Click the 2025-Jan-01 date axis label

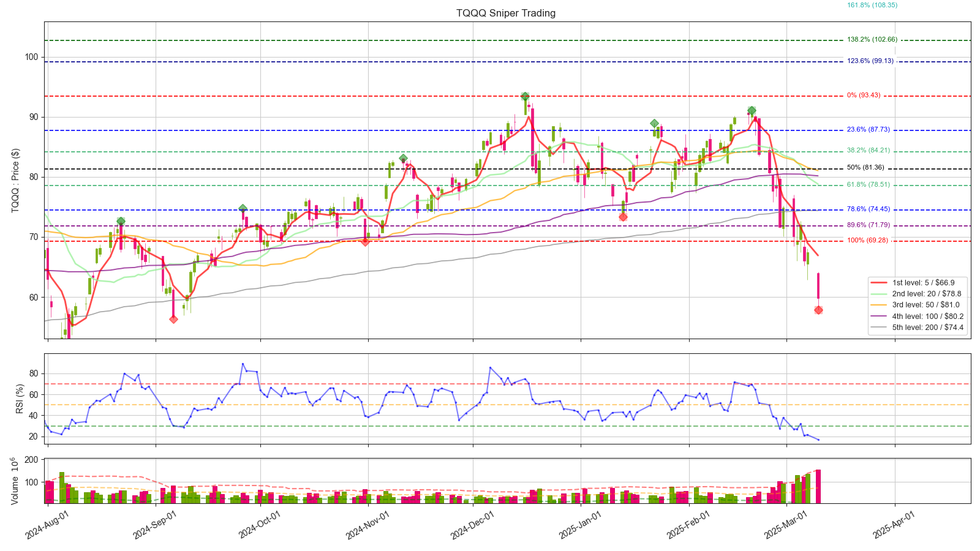(581, 525)
